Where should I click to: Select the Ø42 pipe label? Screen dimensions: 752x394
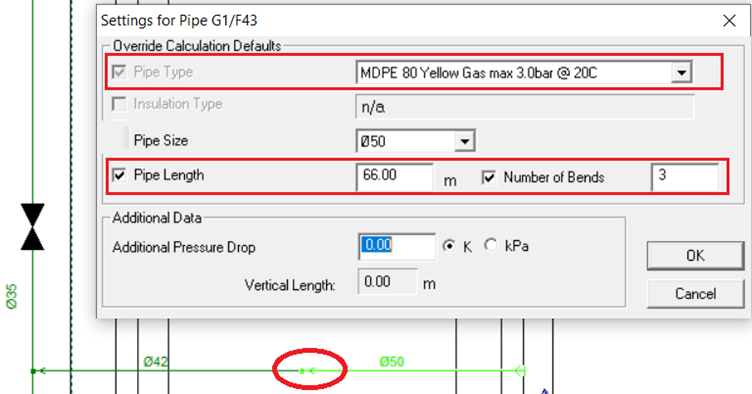[155, 361]
